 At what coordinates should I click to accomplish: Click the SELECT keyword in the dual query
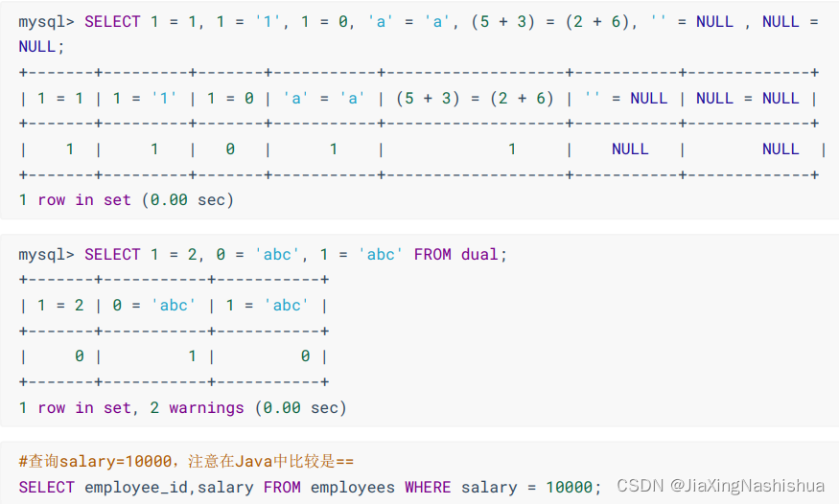click(x=112, y=255)
